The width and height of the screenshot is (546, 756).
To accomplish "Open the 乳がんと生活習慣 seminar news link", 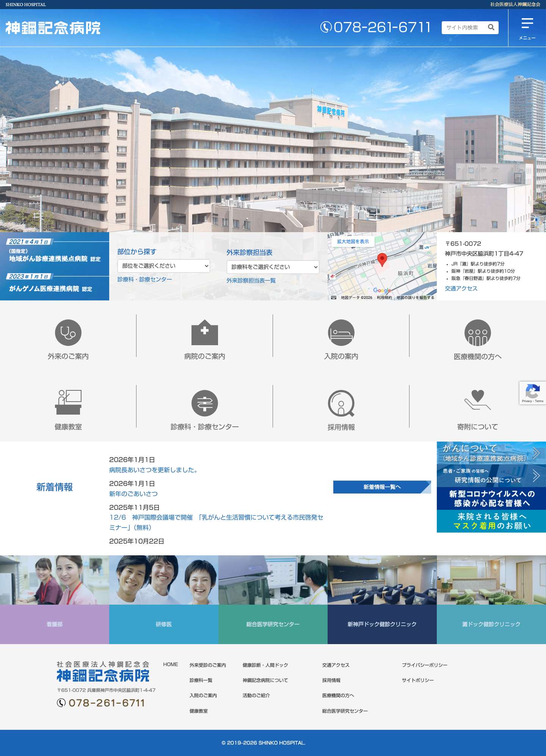I will [x=216, y=522].
